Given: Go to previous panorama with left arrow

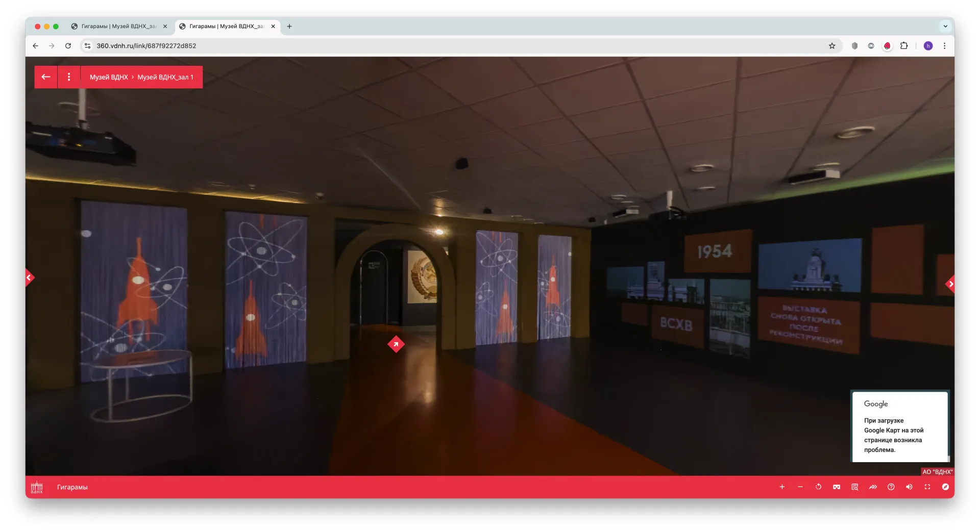Looking at the screenshot, I should point(29,278).
